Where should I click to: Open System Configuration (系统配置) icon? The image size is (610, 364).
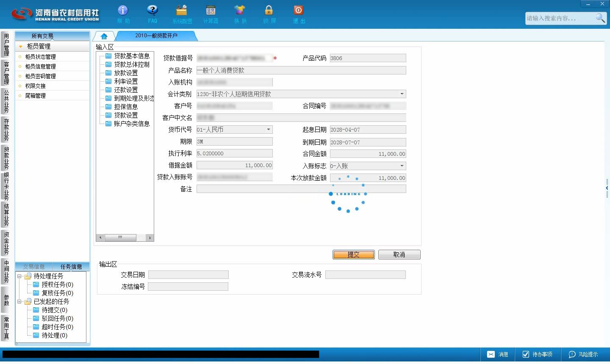(182, 10)
